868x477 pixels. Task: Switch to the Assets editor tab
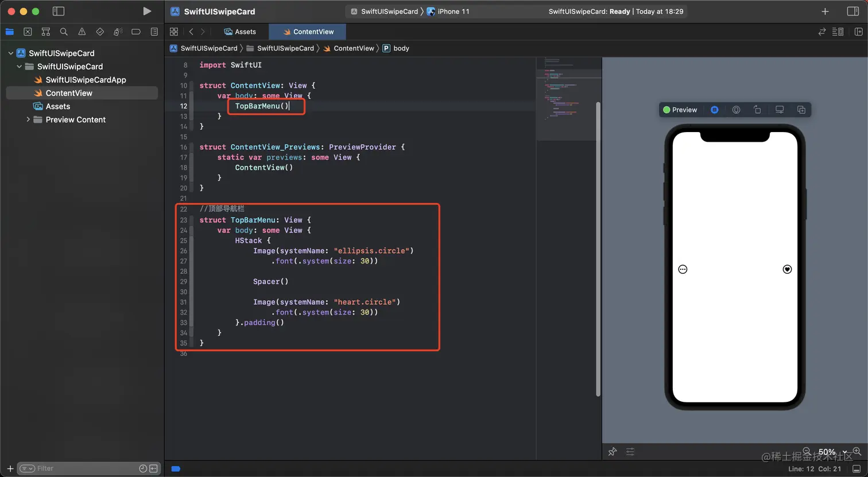coord(240,32)
